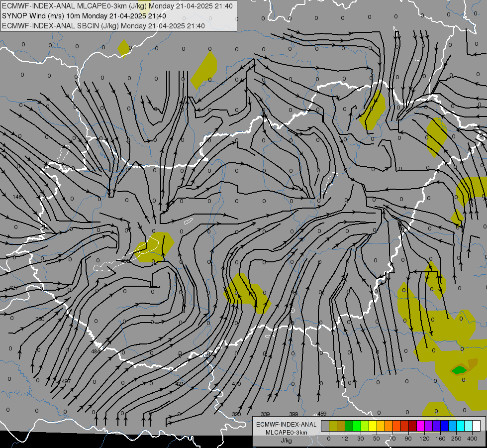Image resolution: width=487 pixels, height=448 pixels.
Task: Select the bright green legend swatch
Action: [x=357, y=426]
